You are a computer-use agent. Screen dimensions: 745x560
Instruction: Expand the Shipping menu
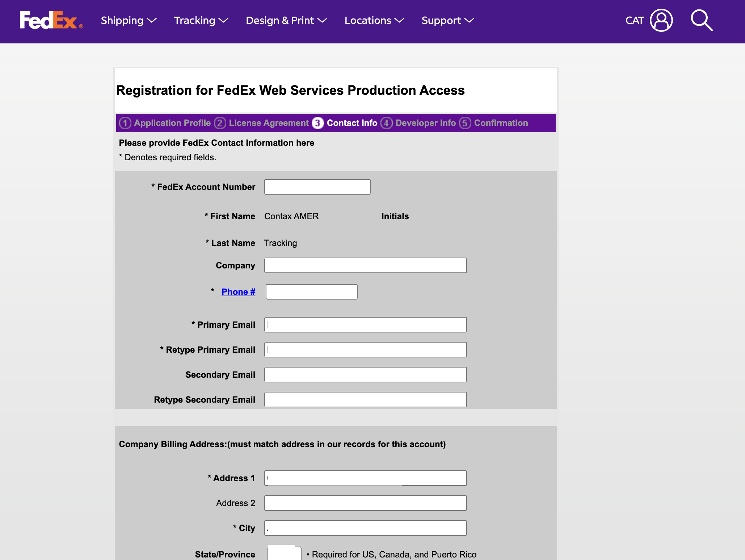point(129,20)
